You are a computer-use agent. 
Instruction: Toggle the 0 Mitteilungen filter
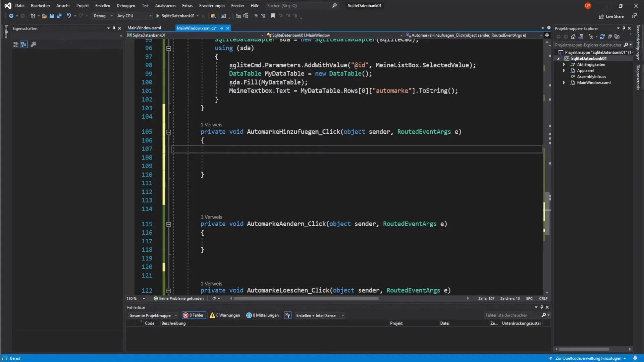pyautogui.click(x=262, y=315)
